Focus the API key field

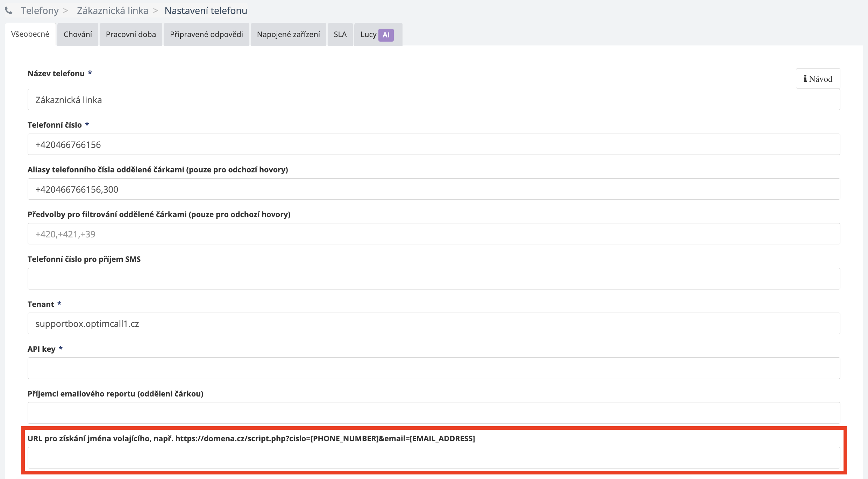434,368
